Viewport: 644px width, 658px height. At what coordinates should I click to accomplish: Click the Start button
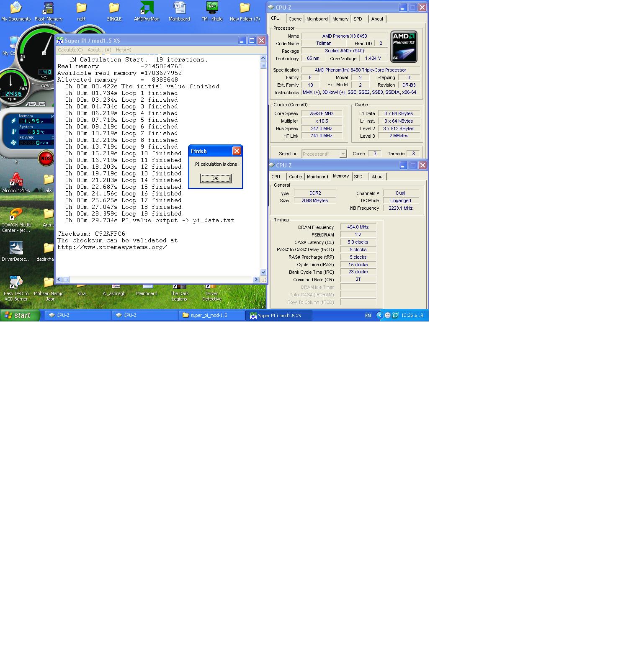[x=20, y=315]
